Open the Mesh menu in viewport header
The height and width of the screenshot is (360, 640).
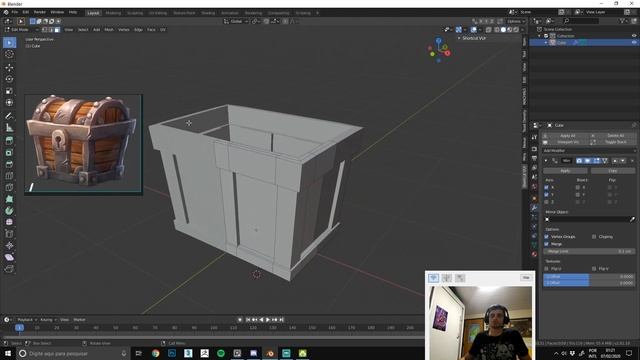point(109,30)
